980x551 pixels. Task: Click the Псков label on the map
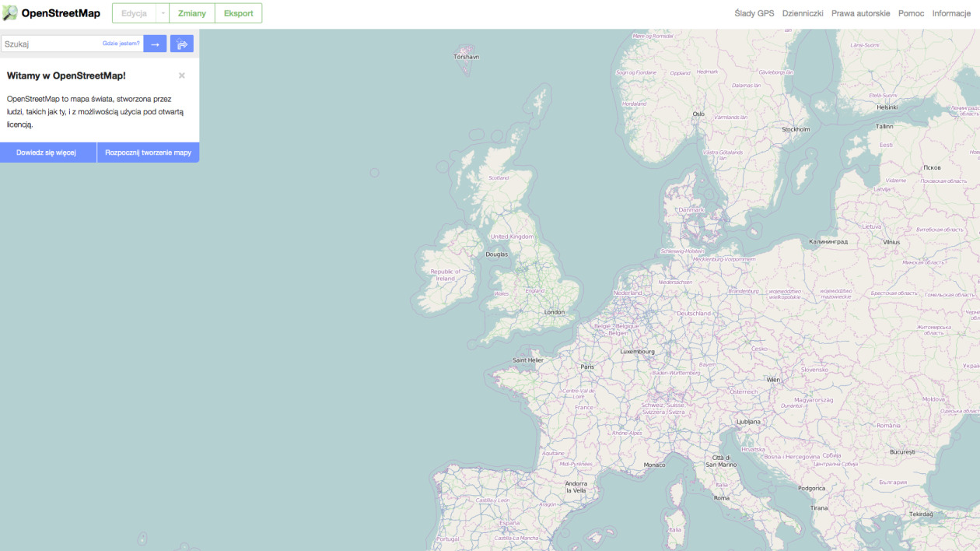click(x=931, y=167)
